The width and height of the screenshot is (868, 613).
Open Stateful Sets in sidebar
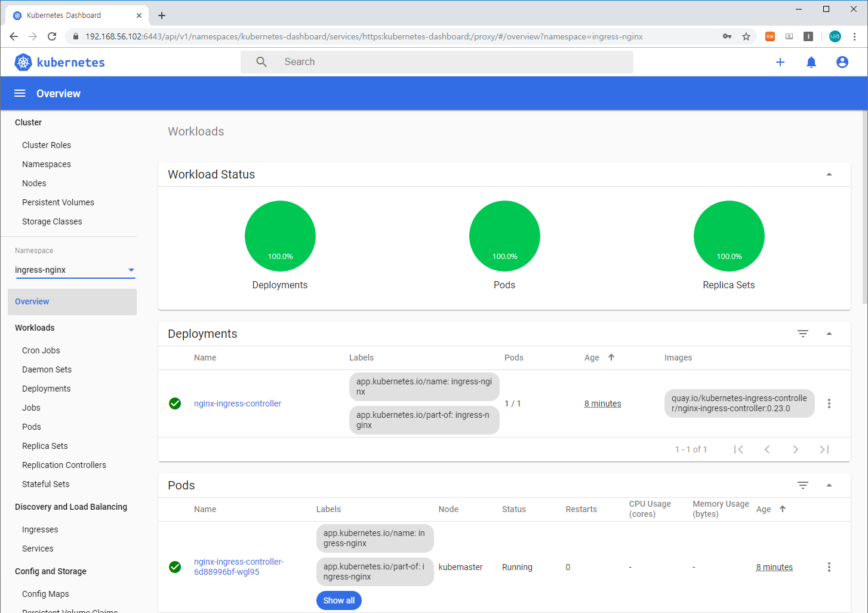45,484
